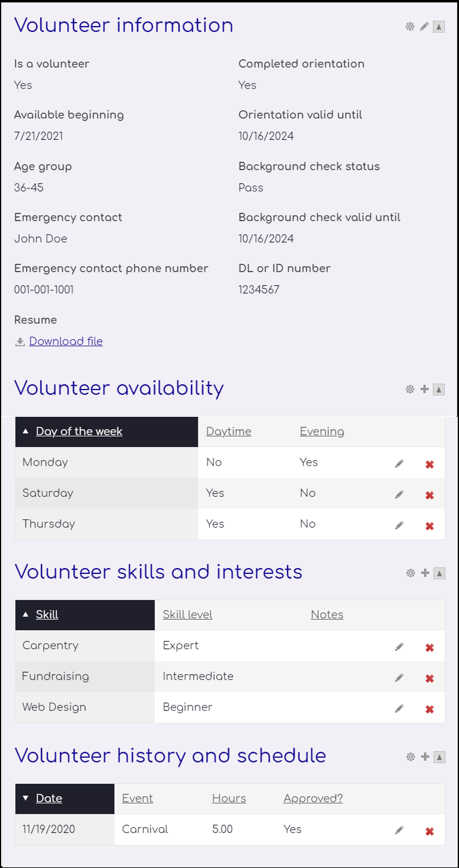Delete the Saturday availability row
This screenshot has height=868, width=459.
[x=430, y=495]
